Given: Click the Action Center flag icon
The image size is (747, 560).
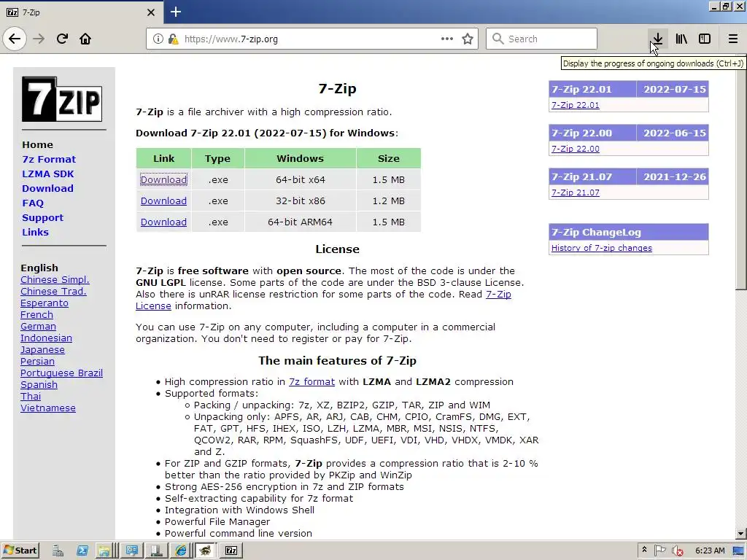Looking at the screenshot, I should pos(659,551).
